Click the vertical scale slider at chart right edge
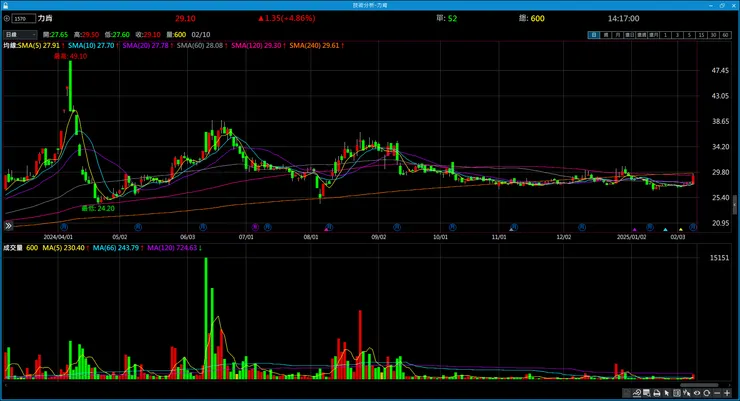 tap(735, 204)
